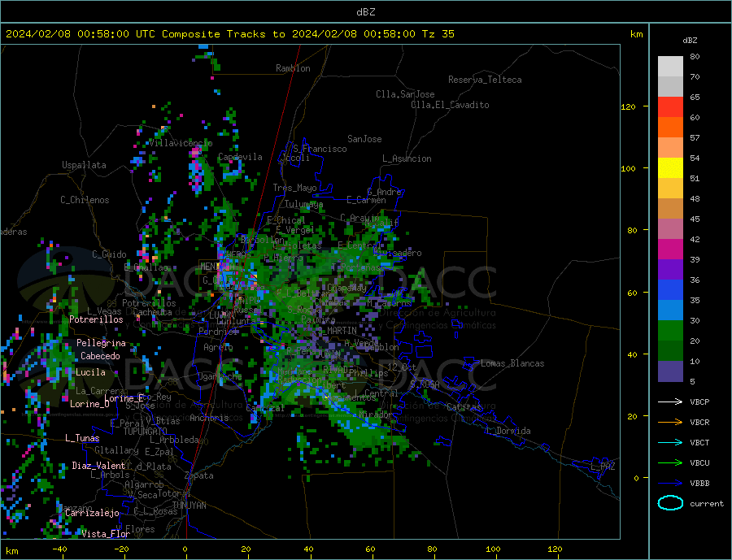Select the magenta swatch in dBZ scale
The image size is (732, 560).
670,250
